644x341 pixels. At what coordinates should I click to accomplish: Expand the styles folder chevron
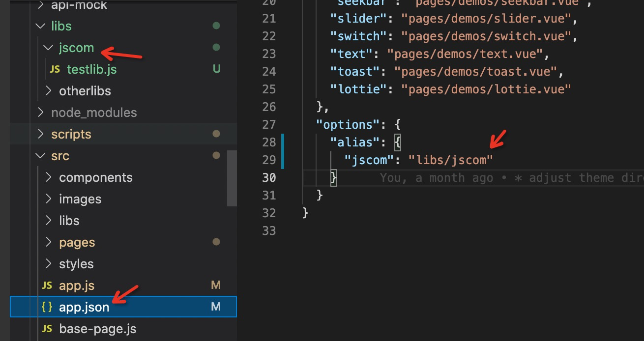48,264
